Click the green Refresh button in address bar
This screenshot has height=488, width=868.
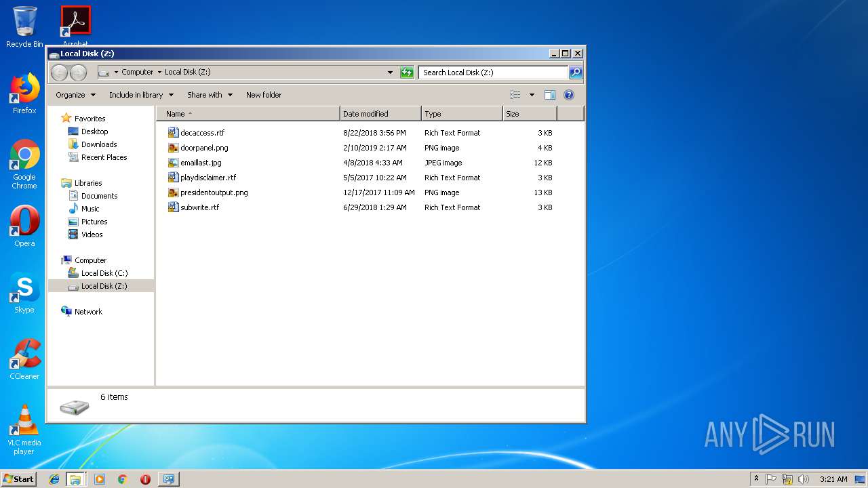[407, 73]
